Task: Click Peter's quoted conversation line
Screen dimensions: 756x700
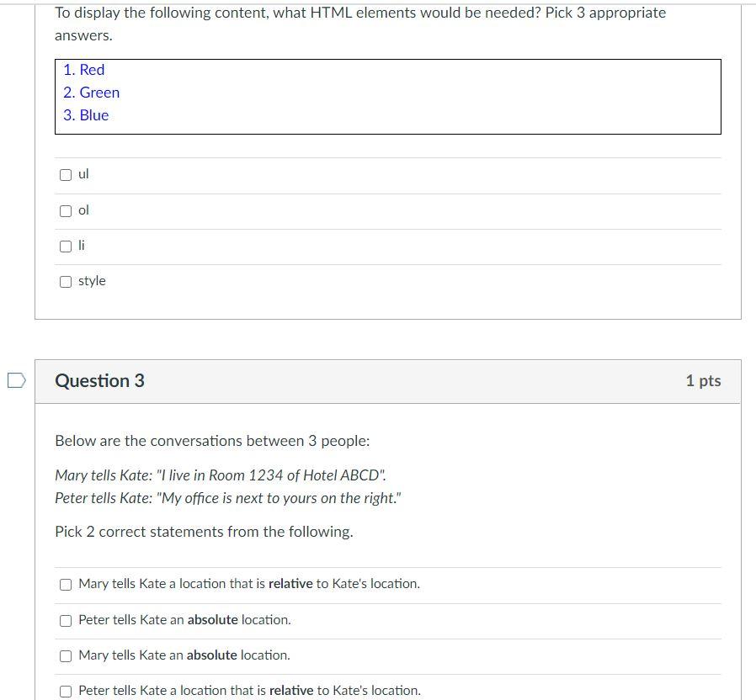Action: (227, 497)
